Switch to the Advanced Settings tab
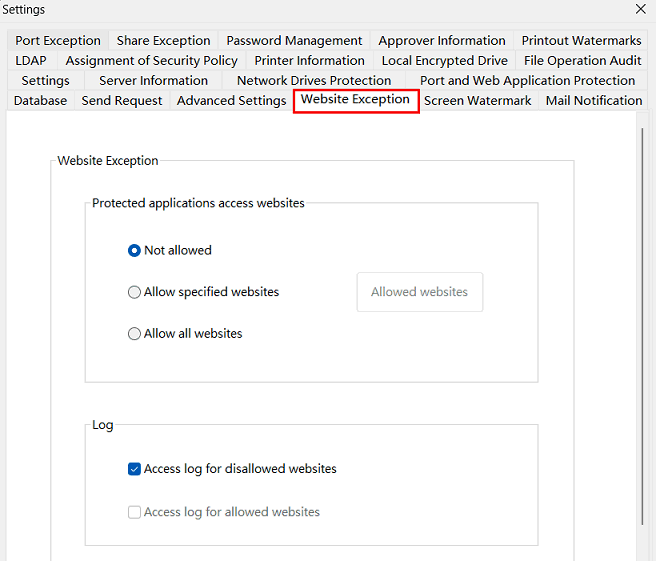This screenshot has width=656, height=561. 231,101
